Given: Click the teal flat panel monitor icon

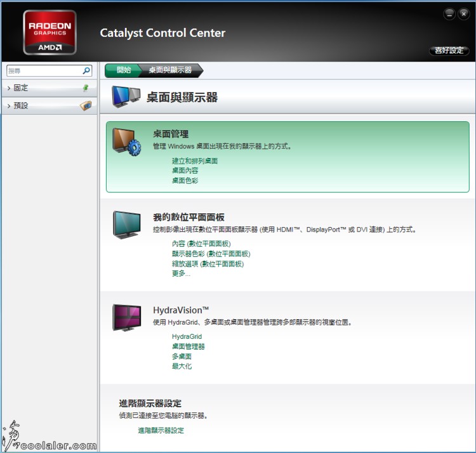Looking at the screenshot, I should coord(127,225).
